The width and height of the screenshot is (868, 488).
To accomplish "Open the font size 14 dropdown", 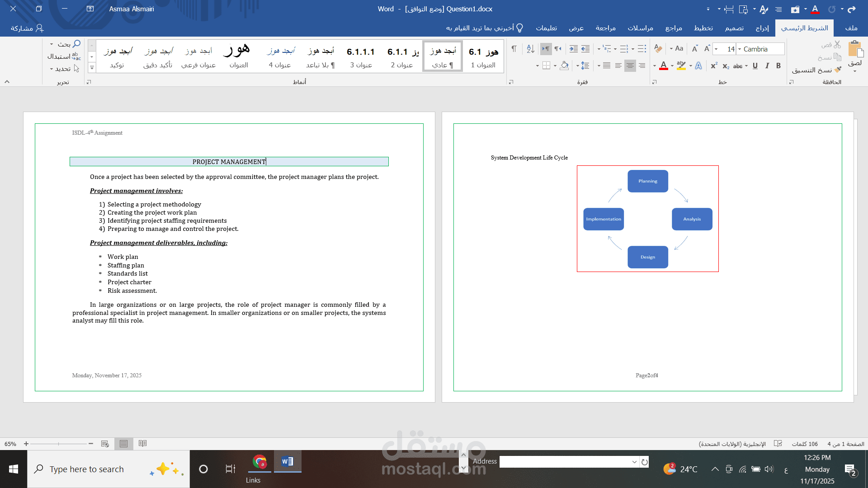I will (x=716, y=49).
